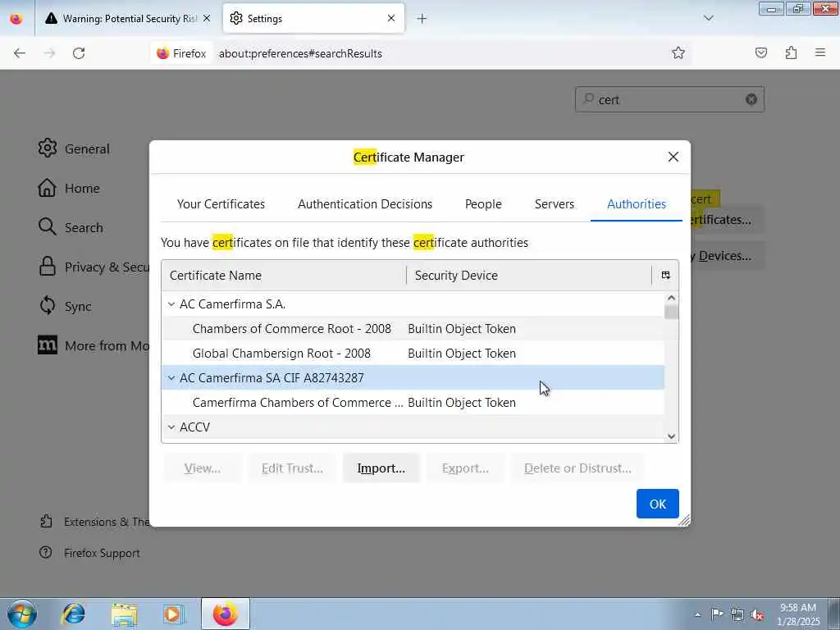Open Extensions & Themes link
Image resolution: width=840 pixels, height=630 pixels.
coord(94,522)
